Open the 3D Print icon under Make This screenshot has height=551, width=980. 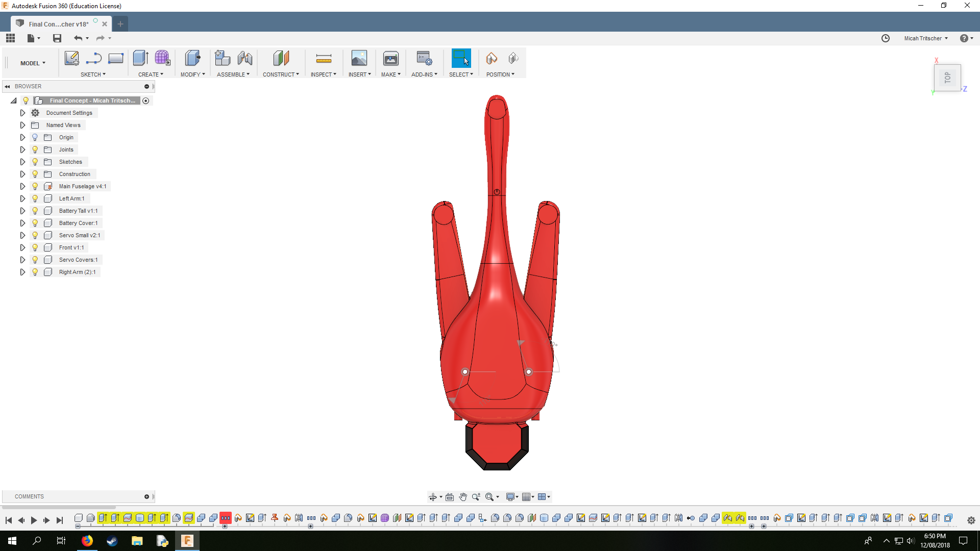[x=390, y=58]
